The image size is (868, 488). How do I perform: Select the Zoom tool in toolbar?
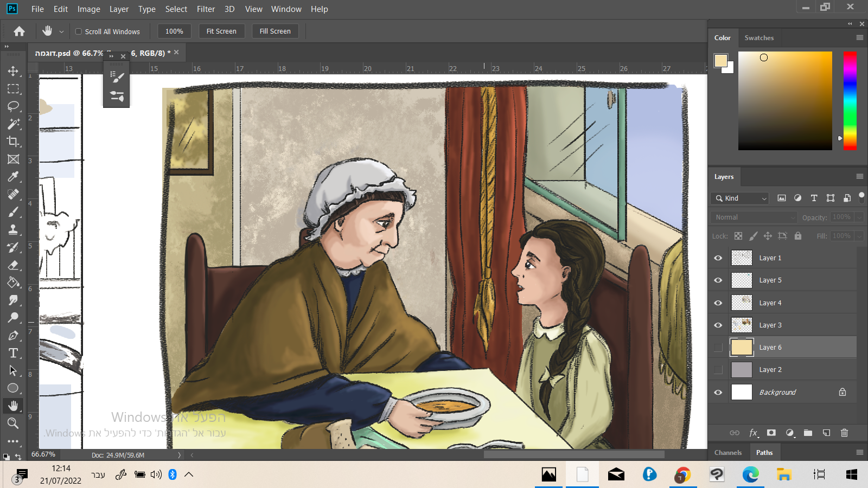pyautogui.click(x=13, y=423)
